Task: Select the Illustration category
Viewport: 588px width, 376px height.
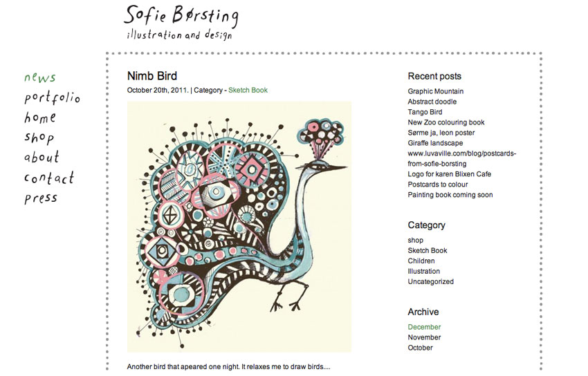Action: (424, 271)
